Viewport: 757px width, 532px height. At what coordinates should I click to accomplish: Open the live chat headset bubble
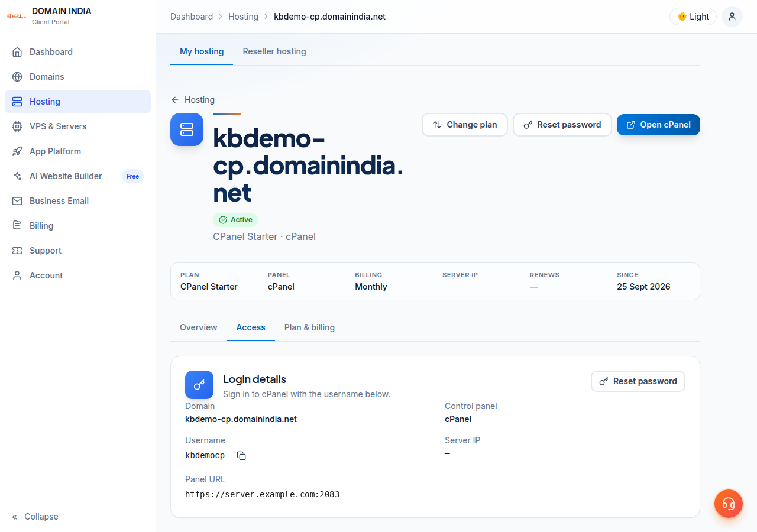(729, 504)
